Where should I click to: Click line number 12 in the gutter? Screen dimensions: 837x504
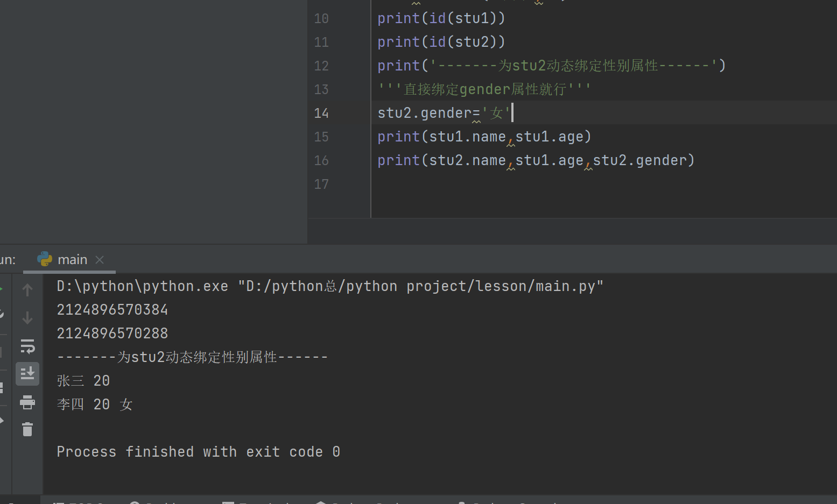pos(321,66)
